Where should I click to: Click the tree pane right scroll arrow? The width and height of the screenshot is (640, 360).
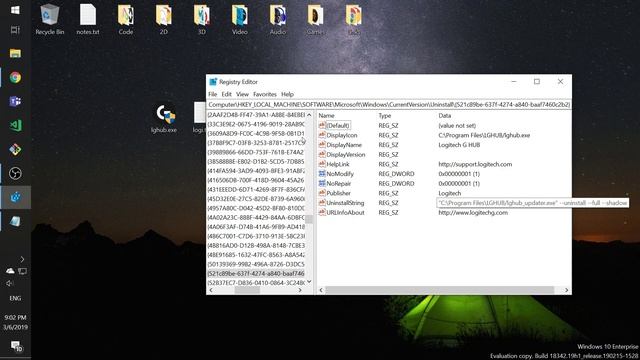[300, 290]
